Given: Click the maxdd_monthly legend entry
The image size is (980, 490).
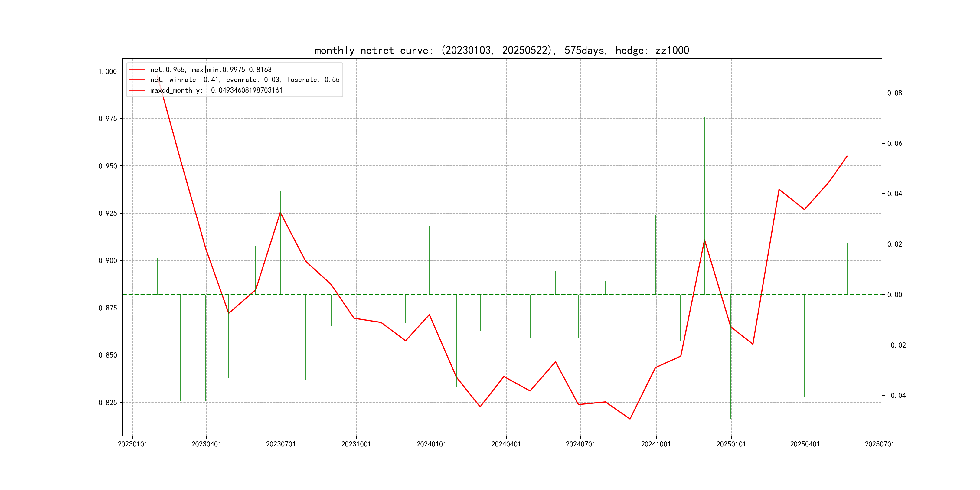Looking at the screenshot, I should point(216,90).
